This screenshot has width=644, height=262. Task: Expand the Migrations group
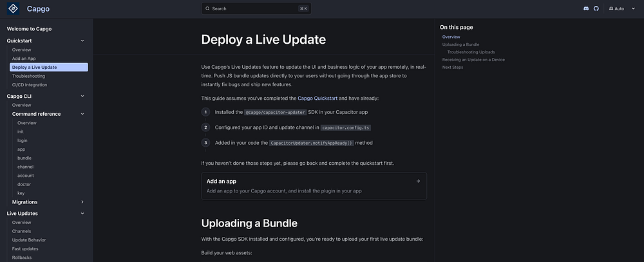(x=82, y=202)
